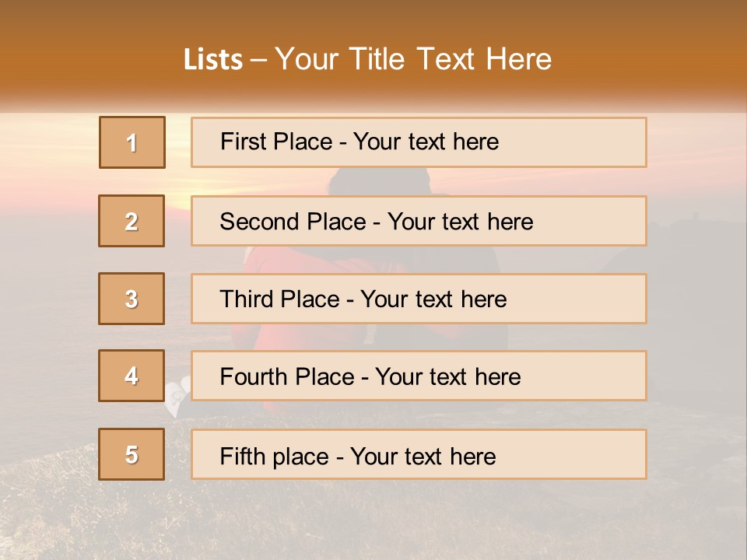The width and height of the screenshot is (747, 560).
Task: Click the words 'Third Place' in list
Action: pos(279,299)
